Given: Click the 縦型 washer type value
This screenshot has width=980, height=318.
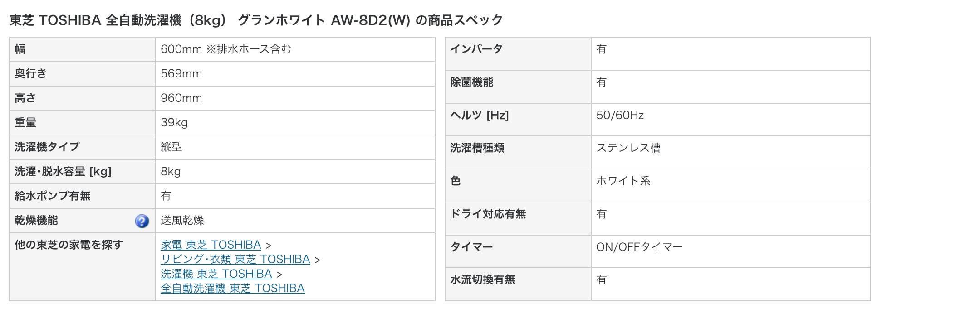Looking at the screenshot, I should [171, 147].
